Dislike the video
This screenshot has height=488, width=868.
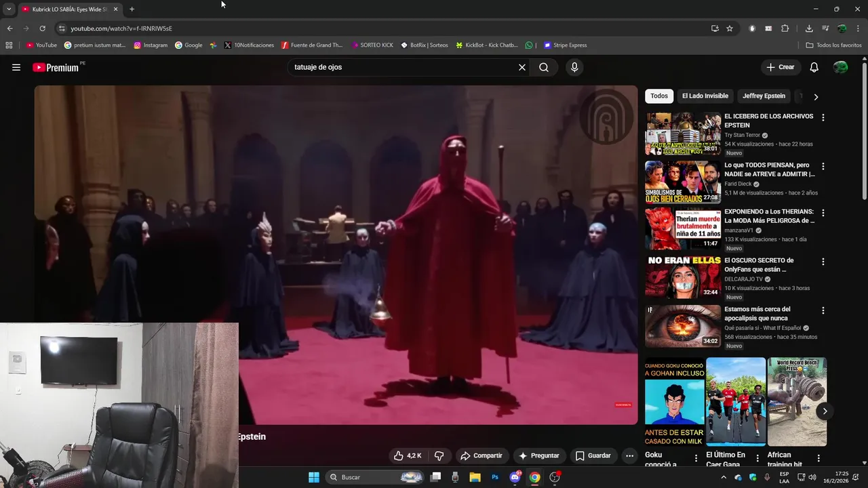coord(439,455)
